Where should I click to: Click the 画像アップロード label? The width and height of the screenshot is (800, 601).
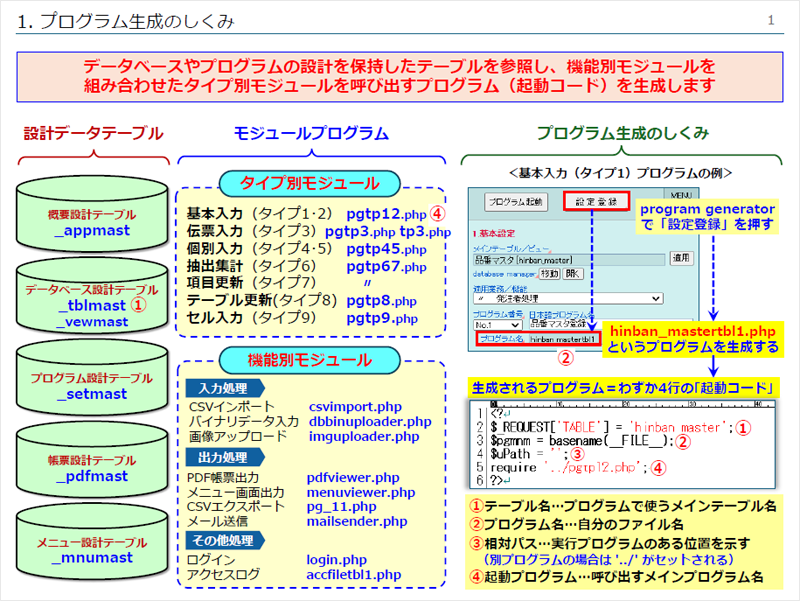click(238, 436)
